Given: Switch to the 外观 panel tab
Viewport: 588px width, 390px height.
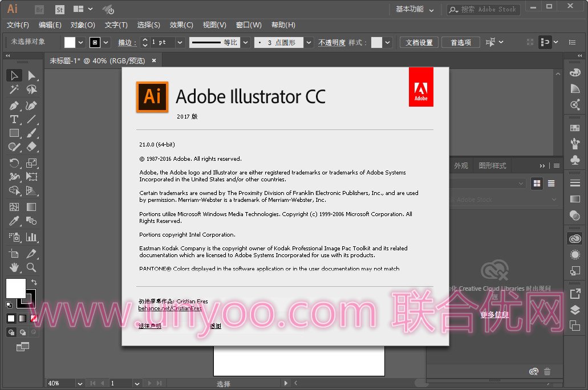Looking at the screenshot, I should (x=461, y=166).
